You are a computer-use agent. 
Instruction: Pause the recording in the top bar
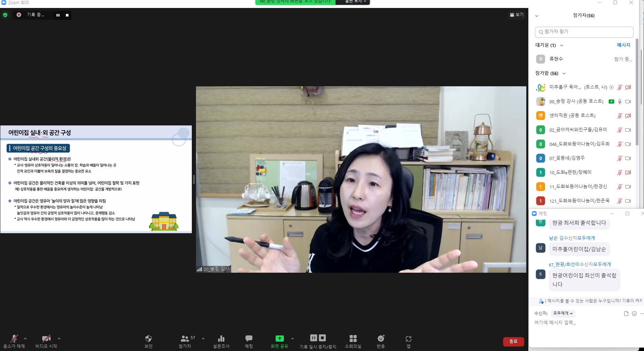(x=58, y=15)
